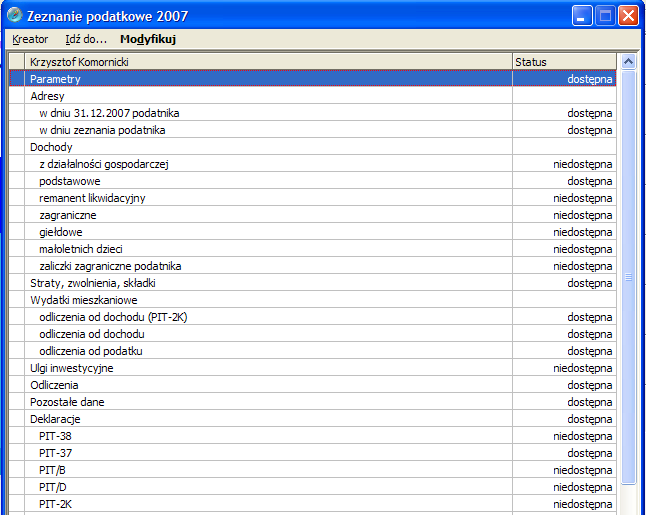Open the Kreator menu
The image size is (646, 515).
pos(30,39)
